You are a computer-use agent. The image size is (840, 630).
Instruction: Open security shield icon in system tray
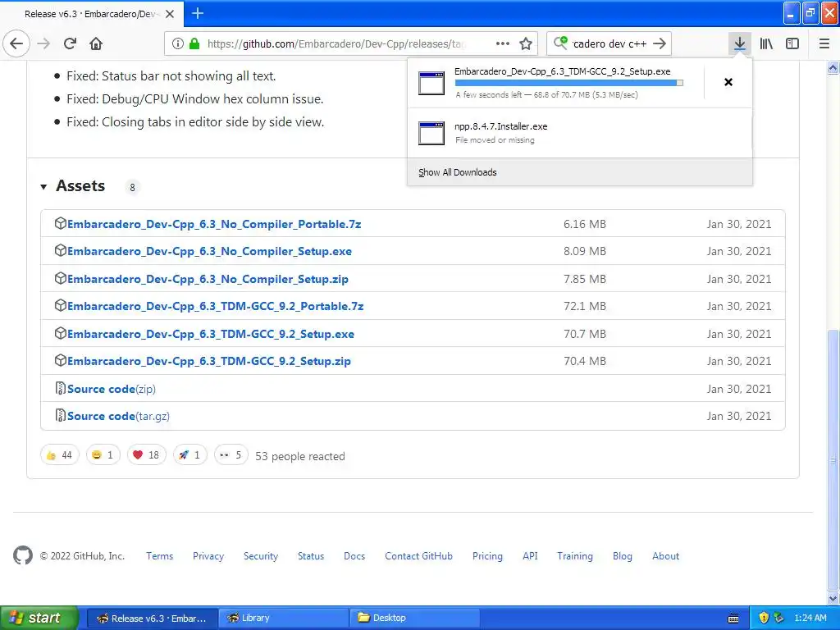tap(764, 618)
